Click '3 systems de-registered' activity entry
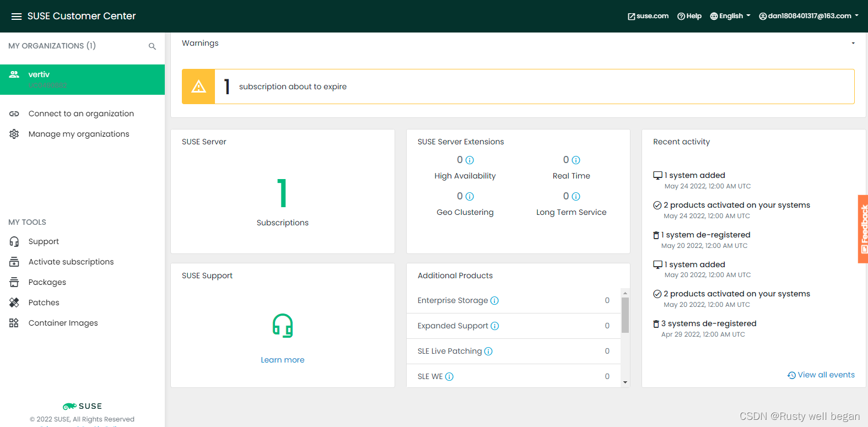Screen dimensions: 868x427 [x=709, y=323]
